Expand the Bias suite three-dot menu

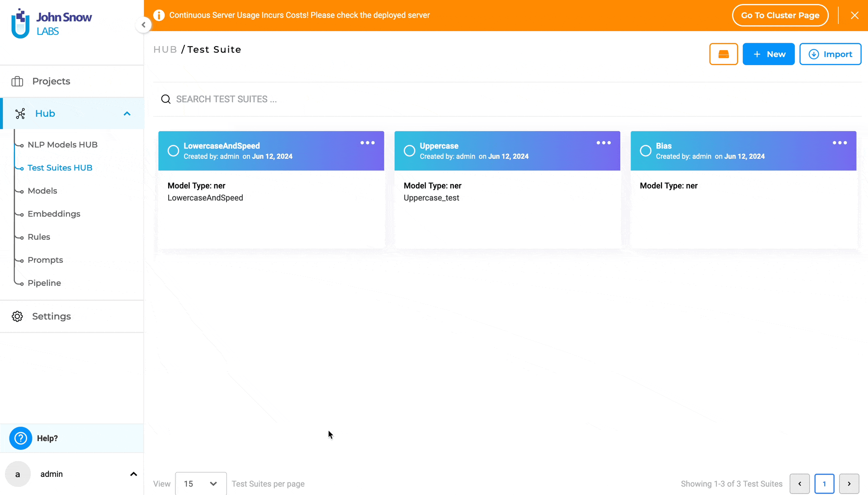tap(840, 143)
